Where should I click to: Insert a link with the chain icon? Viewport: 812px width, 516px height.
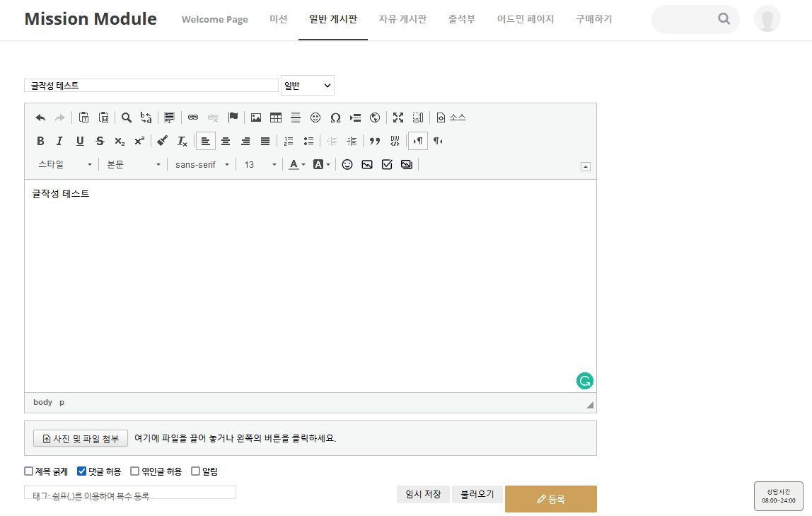pyautogui.click(x=193, y=117)
